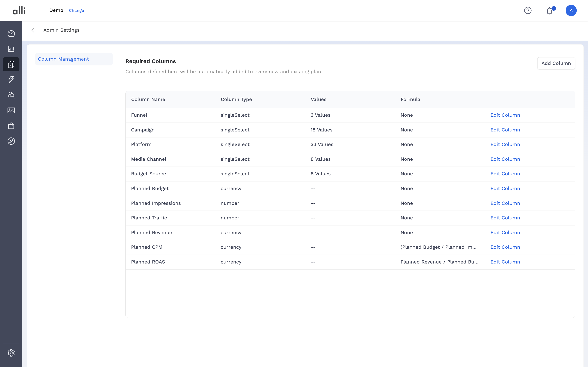This screenshot has width=588, height=367.
Task: Click the help question mark icon
Action: (528, 10)
